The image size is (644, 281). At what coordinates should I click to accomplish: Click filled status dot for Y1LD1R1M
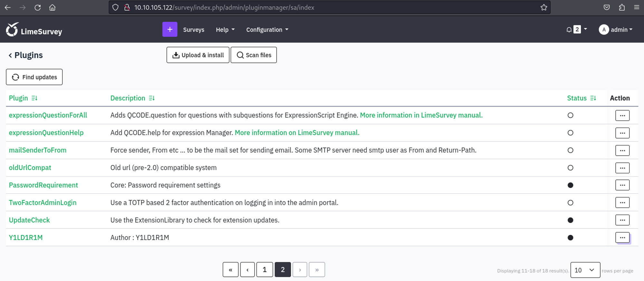(570, 237)
